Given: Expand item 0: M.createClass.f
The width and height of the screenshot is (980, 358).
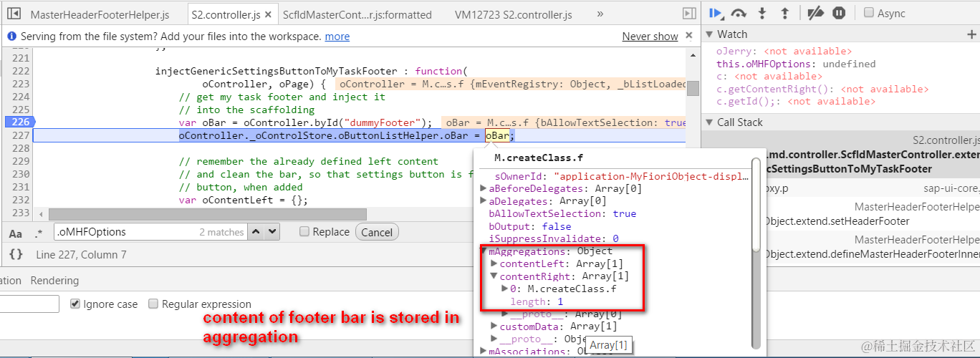Looking at the screenshot, I should tap(505, 289).
